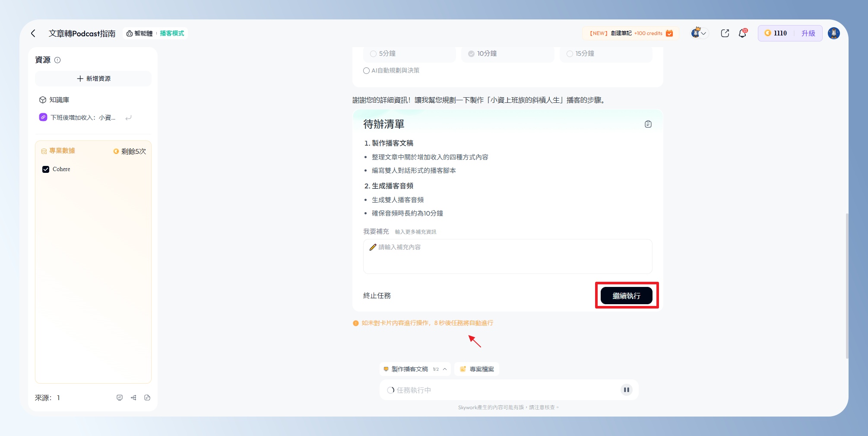Open the 知識庫 knowledge base item
Screen dimensions: 868x436
(x=59, y=100)
